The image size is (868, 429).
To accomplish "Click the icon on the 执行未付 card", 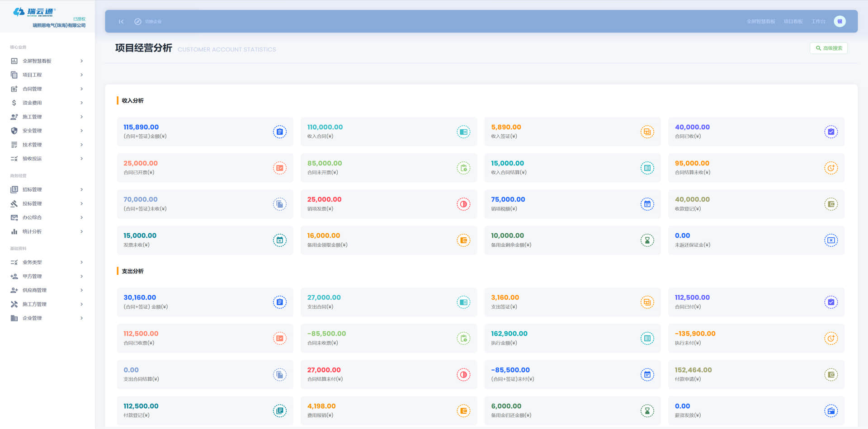I will (x=830, y=339).
